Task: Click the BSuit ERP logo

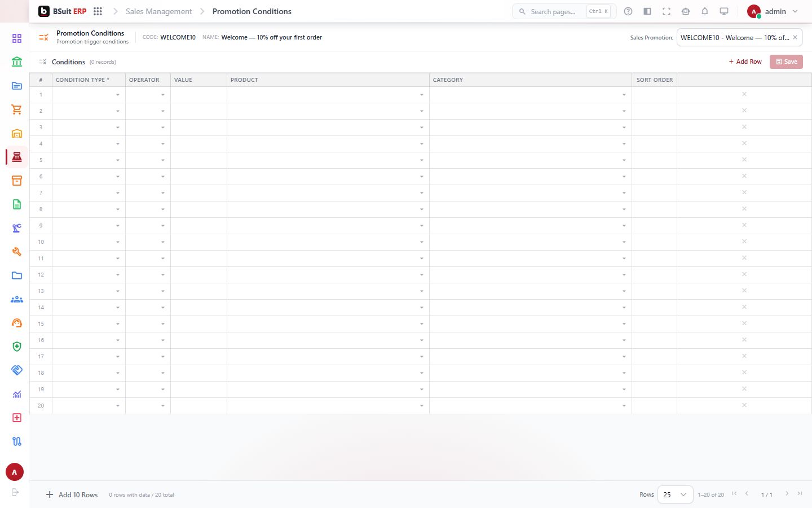Action: pos(63,11)
